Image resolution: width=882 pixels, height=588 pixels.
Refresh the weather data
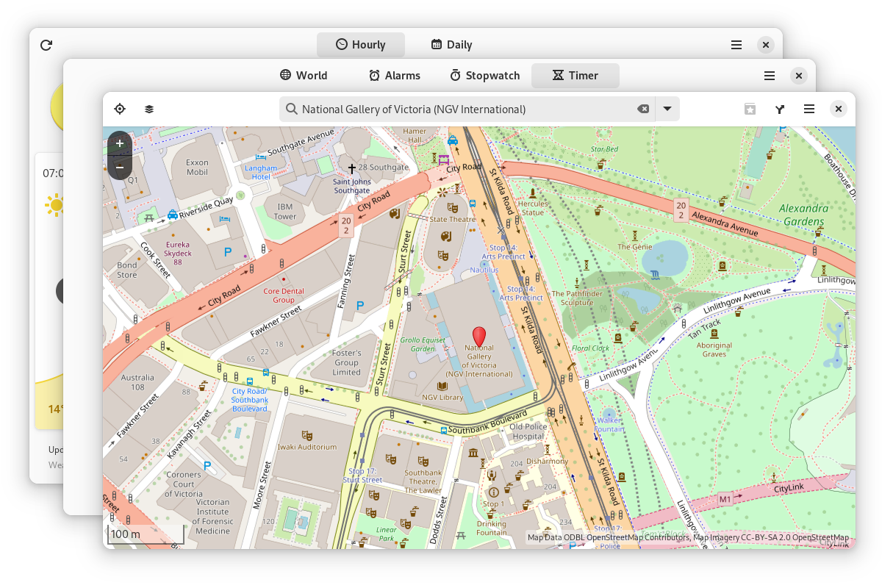click(x=46, y=45)
